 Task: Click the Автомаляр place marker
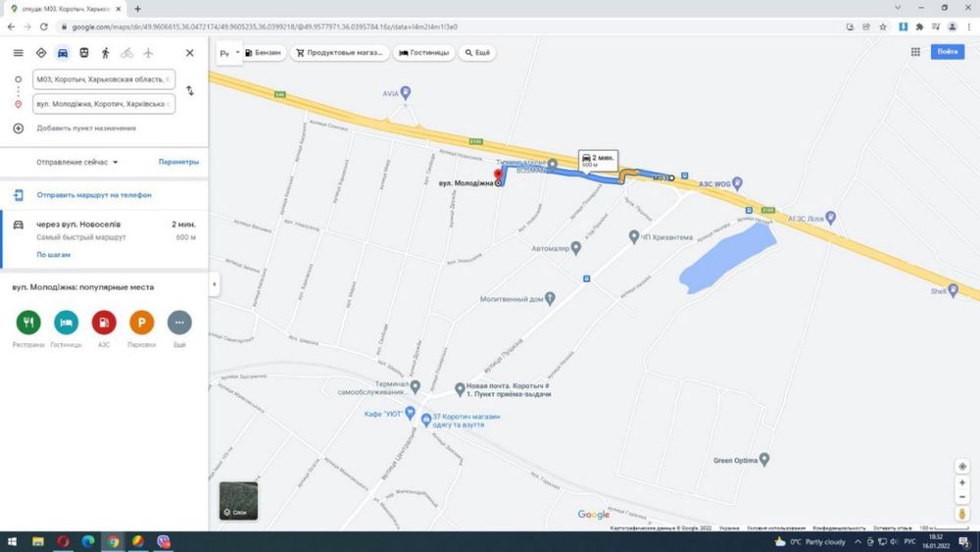[575, 248]
